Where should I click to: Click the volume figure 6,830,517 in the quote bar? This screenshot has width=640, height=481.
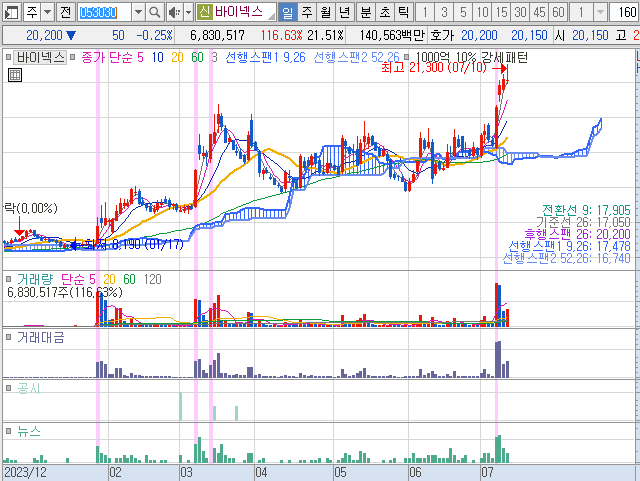point(217,36)
